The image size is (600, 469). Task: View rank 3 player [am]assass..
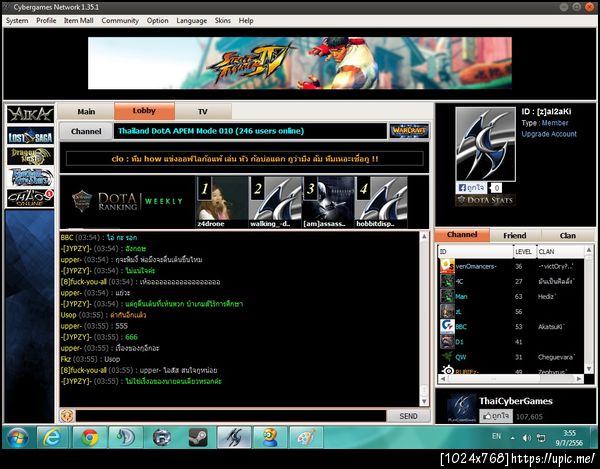328,202
